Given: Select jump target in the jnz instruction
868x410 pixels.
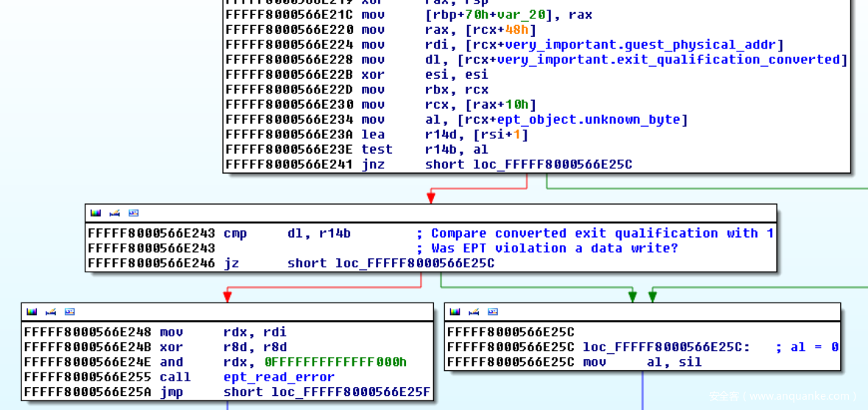Looking at the screenshot, I should tap(552, 165).
